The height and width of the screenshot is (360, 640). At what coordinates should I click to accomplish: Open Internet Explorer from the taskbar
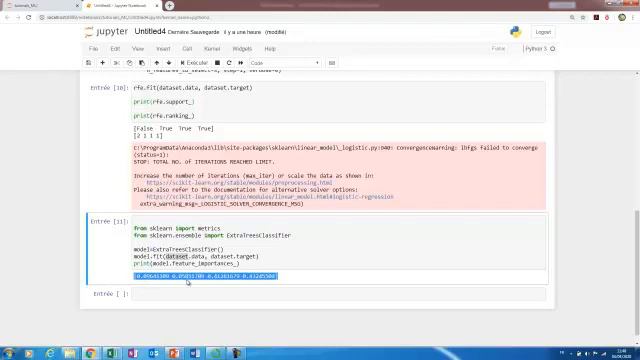(x=49, y=353)
